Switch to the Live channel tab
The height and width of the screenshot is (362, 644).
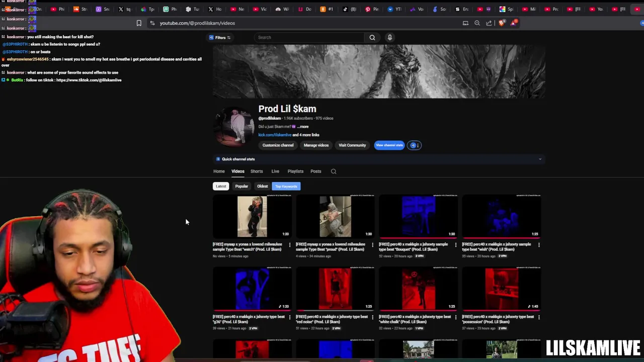click(275, 171)
